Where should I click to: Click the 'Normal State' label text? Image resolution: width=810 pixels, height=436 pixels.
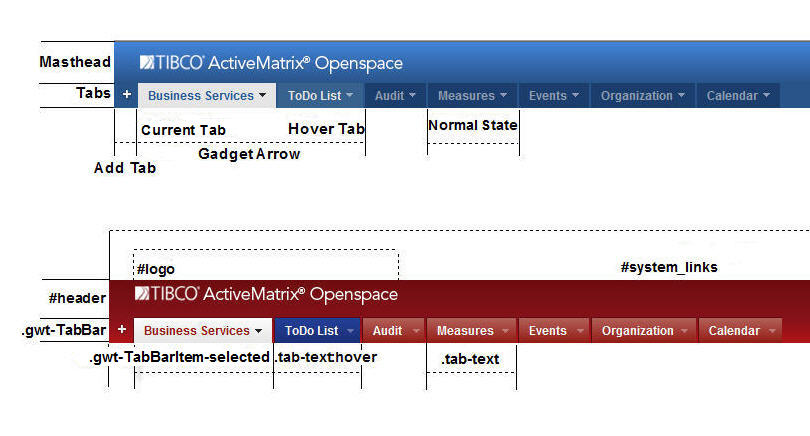[x=473, y=125]
